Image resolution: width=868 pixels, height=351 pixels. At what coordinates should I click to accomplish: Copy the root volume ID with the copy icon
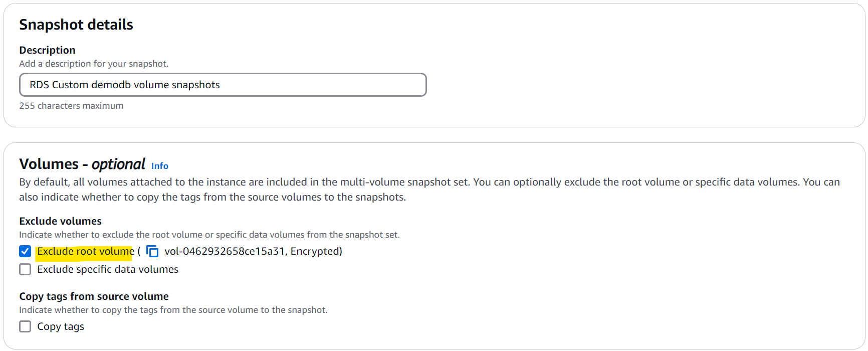[x=152, y=251]
